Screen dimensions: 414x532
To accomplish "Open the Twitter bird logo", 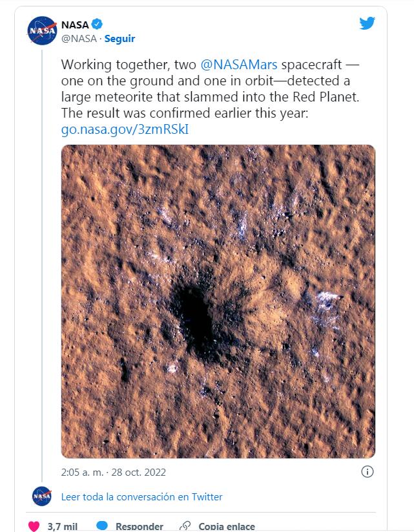I will click(367, 24).
